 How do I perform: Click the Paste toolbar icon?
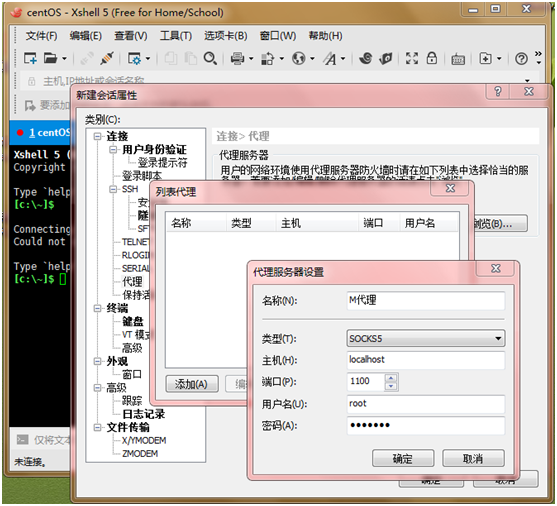pyautogui.click(x=191, y=58)
